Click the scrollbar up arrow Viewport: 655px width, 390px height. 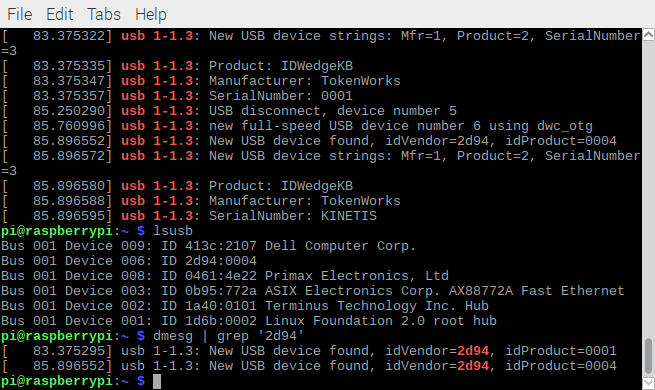[648, 35]
